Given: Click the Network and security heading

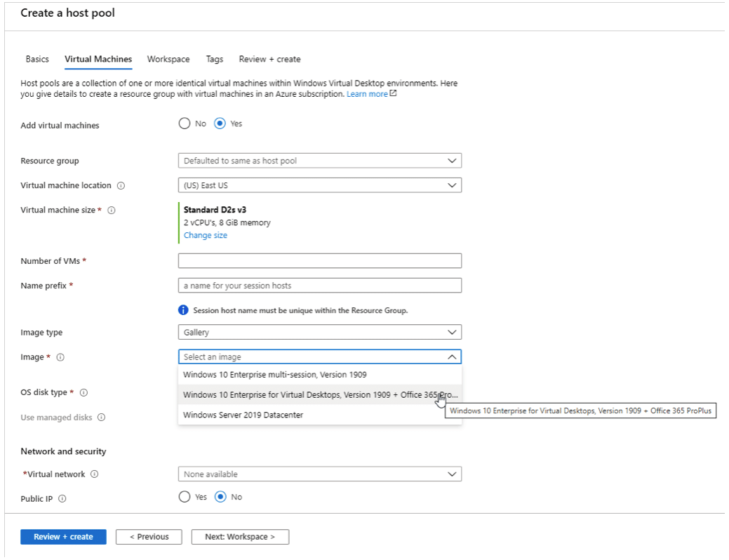Looking at the screenshot, I should 63,452.
